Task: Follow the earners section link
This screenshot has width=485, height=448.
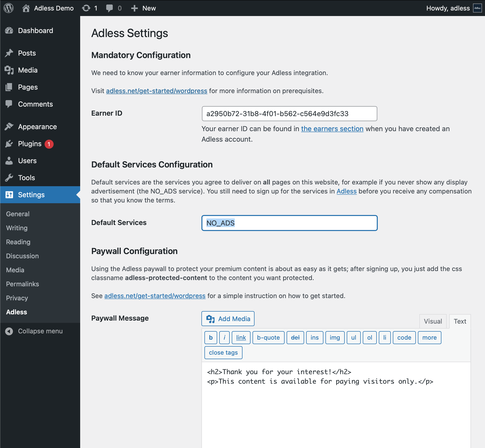Action: [332, 129]
